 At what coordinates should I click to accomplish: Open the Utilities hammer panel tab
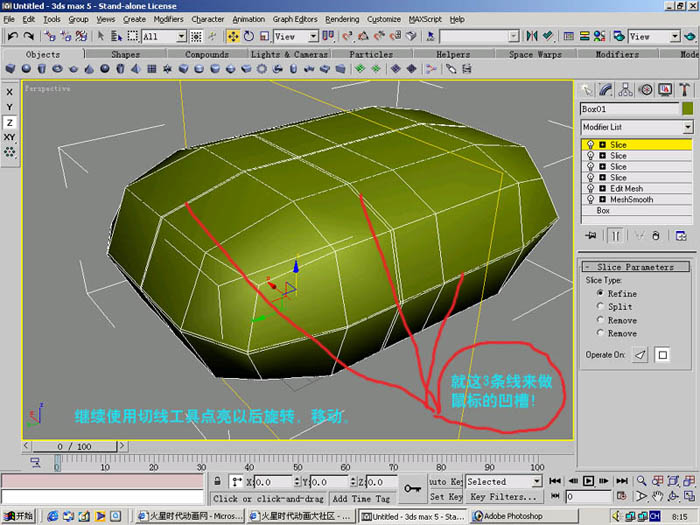pyautogui.click(x=684, y=90)
